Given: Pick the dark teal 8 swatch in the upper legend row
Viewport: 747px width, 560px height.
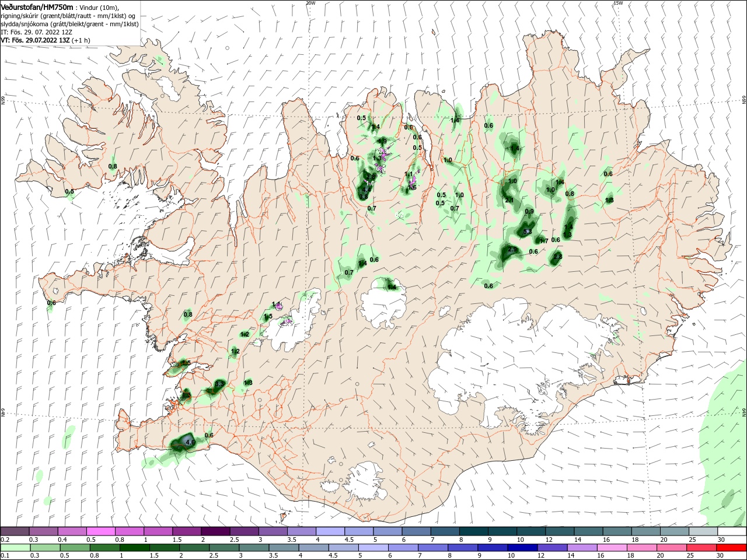Looking at the screenshot, I should pyautogui.click(x=473, y=531).
